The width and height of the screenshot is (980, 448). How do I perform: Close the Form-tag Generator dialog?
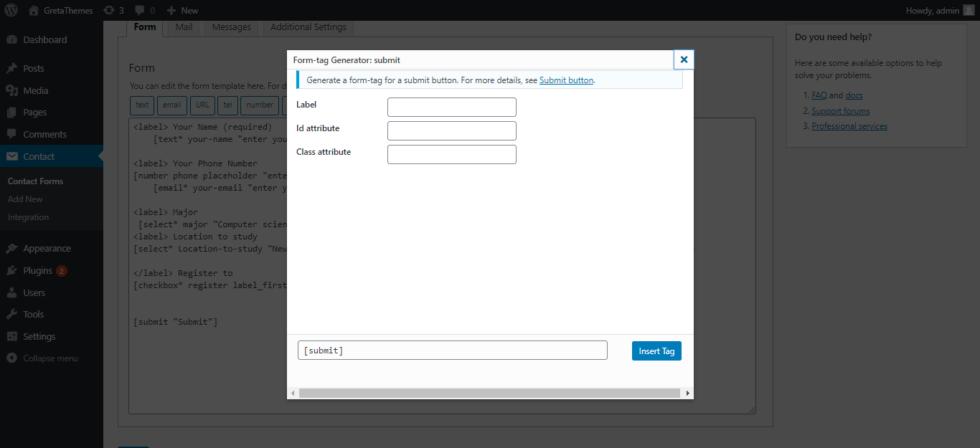click(x=684, y=59)
